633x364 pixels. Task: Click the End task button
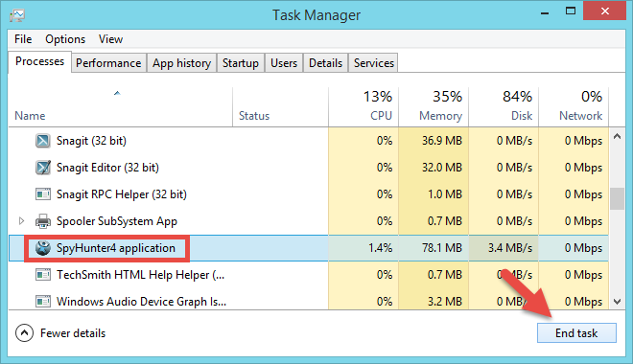pyautogui.click(x=576, y=333)
